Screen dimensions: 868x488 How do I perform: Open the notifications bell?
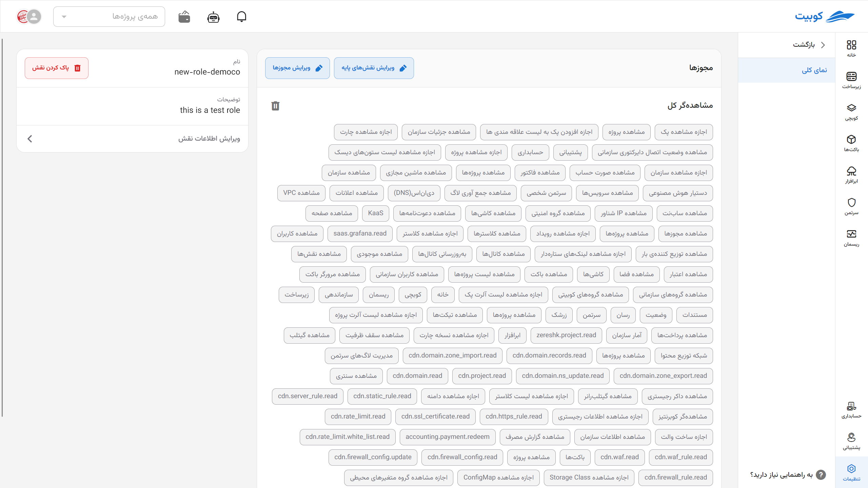[241, 17]
